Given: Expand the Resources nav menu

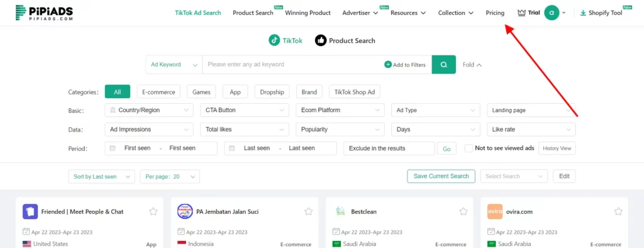Looking at the screenshot, I should coord(408,13).
